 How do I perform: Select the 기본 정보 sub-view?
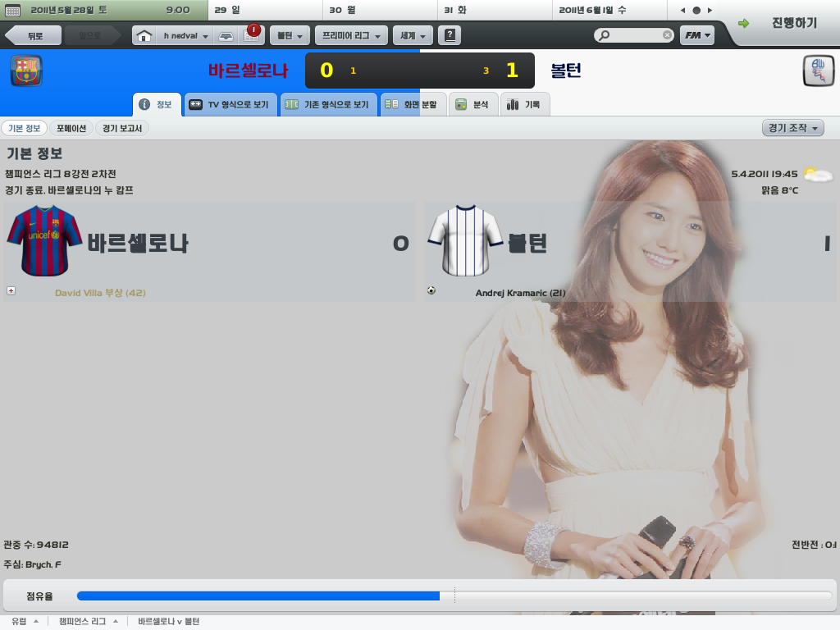click(24, 128)
